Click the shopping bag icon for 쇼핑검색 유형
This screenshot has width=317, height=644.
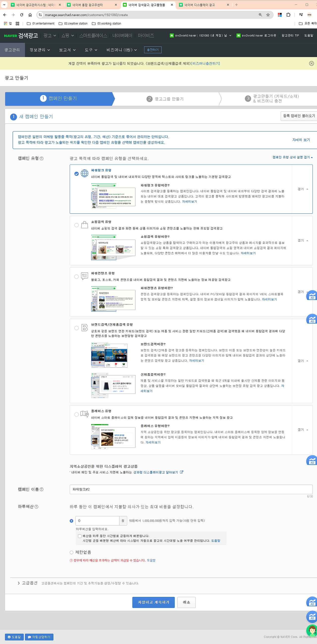[84, 225]
